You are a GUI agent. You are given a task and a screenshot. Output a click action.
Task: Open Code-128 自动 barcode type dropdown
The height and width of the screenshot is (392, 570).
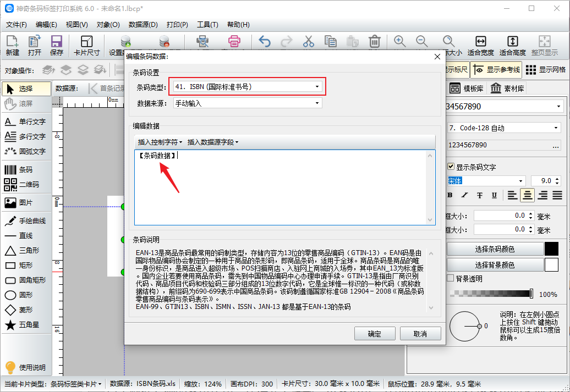[504, 128]
